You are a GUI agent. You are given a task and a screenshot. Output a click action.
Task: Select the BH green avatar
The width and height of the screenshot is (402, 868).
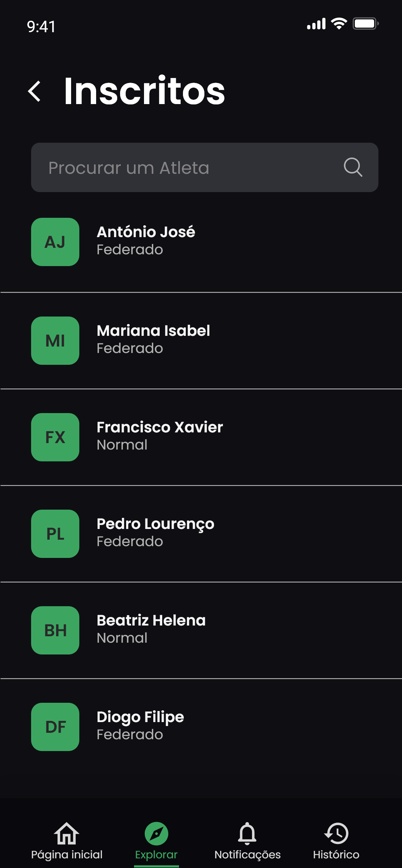[x=55, y=630]
